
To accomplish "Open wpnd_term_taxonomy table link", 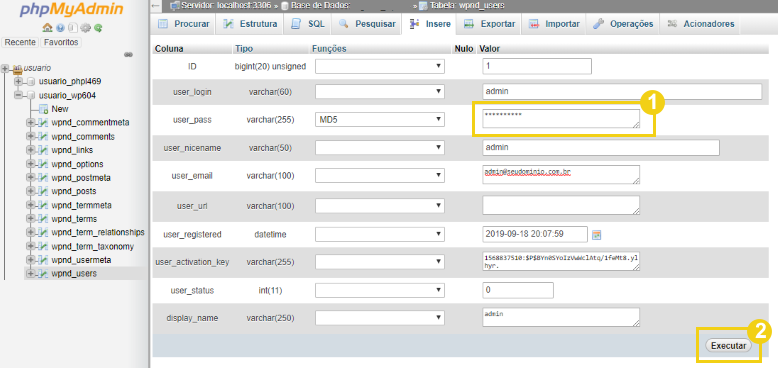I will pyautogui.click(x=92, y=246).
